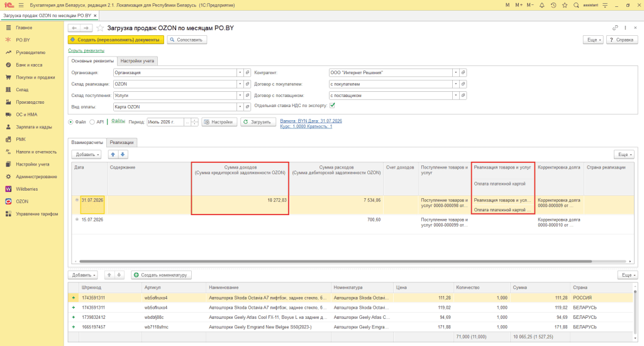Expand the 15.07.2026 table row
Image resolution: width=644 pixels, height=346 pixels.
(x=77, y=220)
